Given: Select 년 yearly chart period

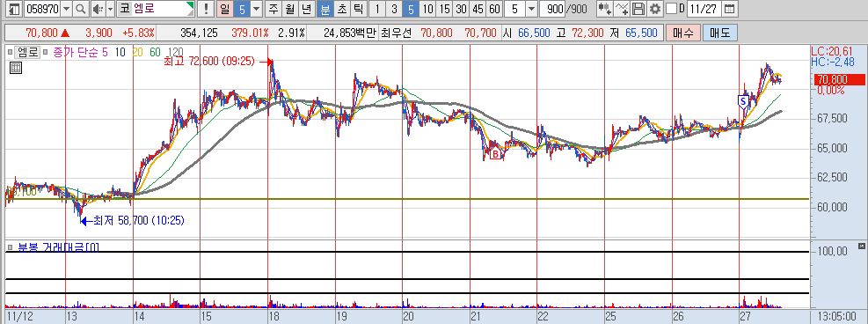Looking at the screenshot, I should [306, 9].
